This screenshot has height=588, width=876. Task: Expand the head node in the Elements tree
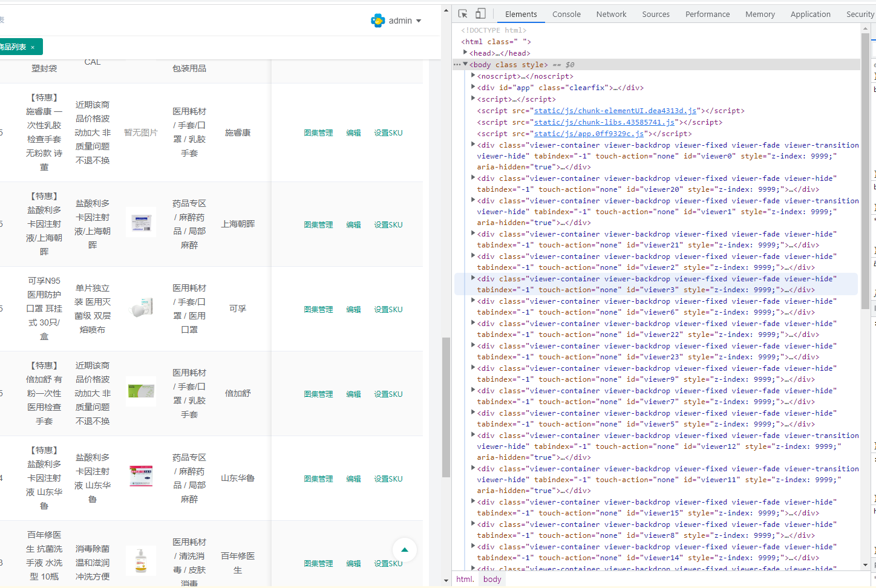pyautogui.click(x=466, y=53)
